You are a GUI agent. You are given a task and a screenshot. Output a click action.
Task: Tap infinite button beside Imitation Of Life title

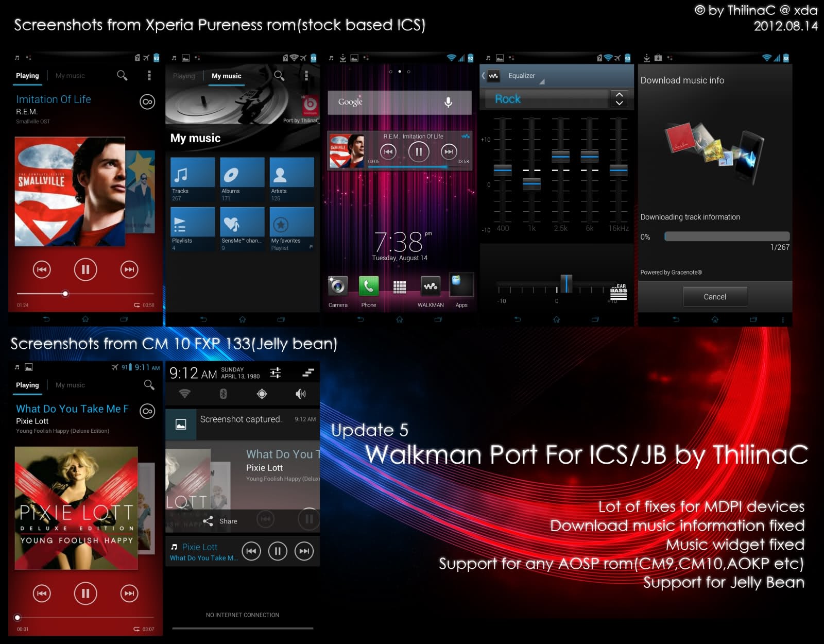tap(147, 101)
